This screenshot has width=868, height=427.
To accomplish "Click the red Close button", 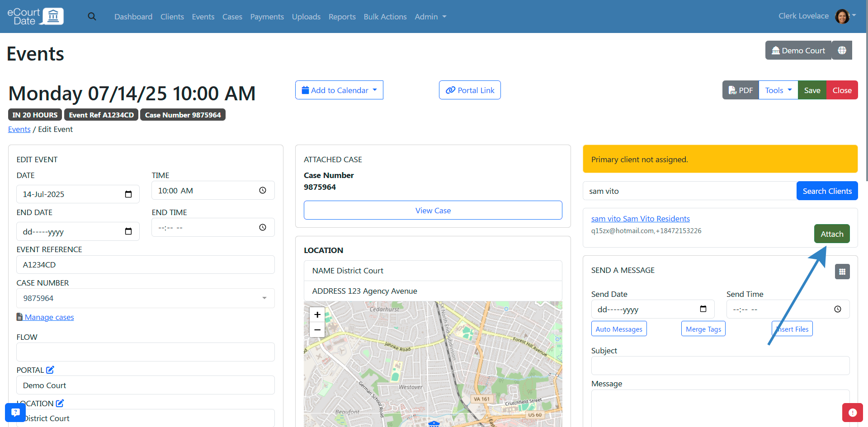I will 842,90.
